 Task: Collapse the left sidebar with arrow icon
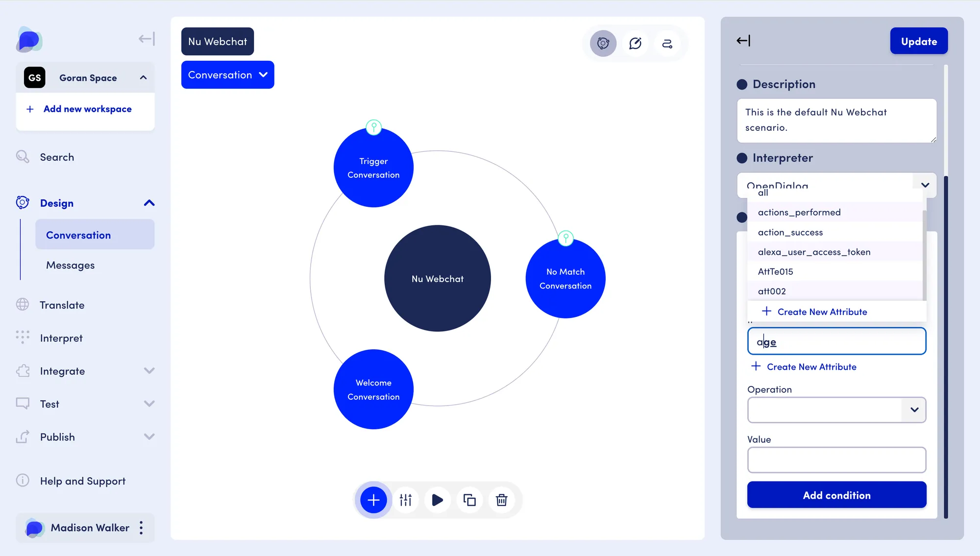pyautogui.click(x=147, y=39)
